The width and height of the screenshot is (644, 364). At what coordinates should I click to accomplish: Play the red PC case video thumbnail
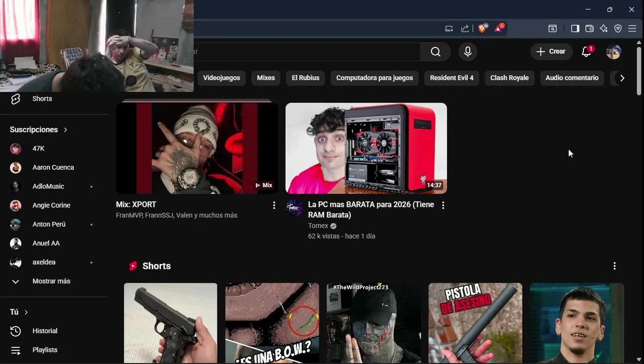point(366,148)
